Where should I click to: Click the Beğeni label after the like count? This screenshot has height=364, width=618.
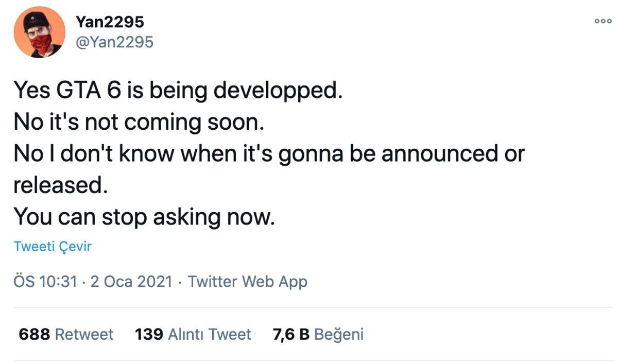click(x=340, y=334)
